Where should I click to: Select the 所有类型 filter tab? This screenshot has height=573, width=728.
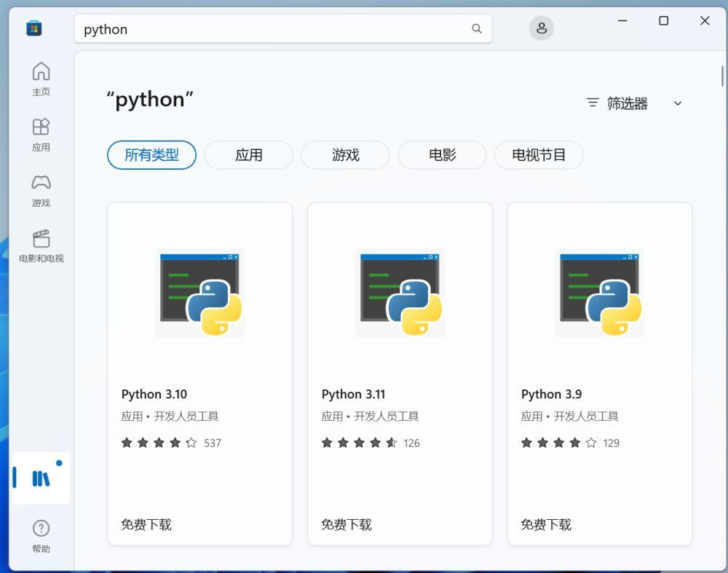tap(151, 155)
